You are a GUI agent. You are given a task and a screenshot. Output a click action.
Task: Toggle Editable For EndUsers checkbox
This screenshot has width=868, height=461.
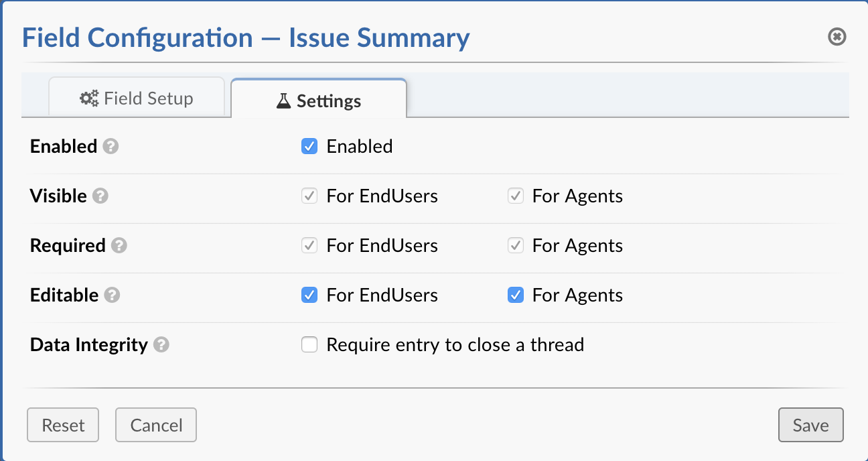coord(309,295)
